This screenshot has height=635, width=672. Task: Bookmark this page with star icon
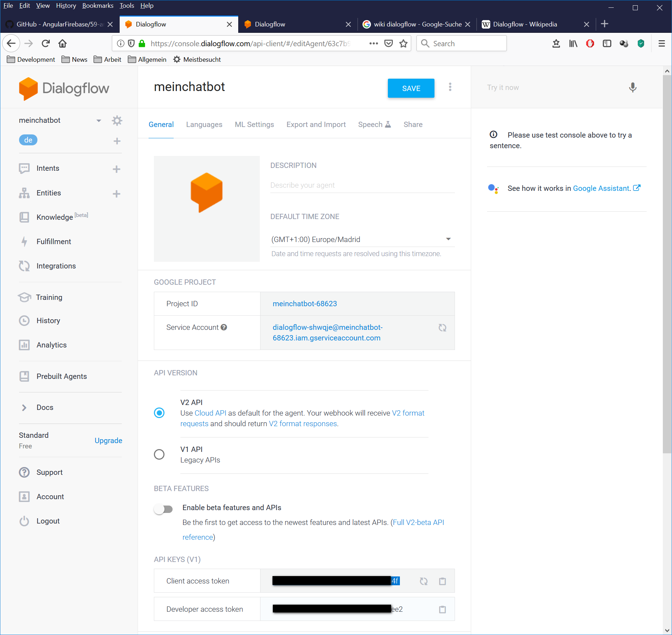tap(403, 43)
